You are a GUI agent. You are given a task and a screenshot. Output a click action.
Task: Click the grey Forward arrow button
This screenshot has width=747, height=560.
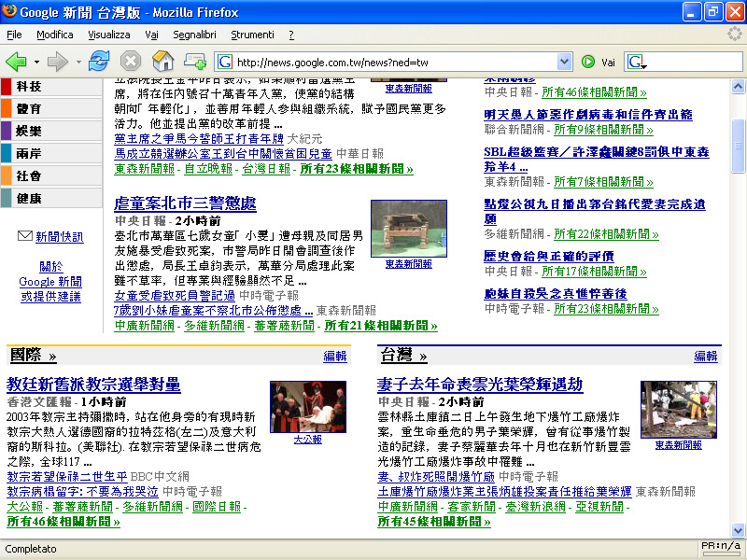58,62
